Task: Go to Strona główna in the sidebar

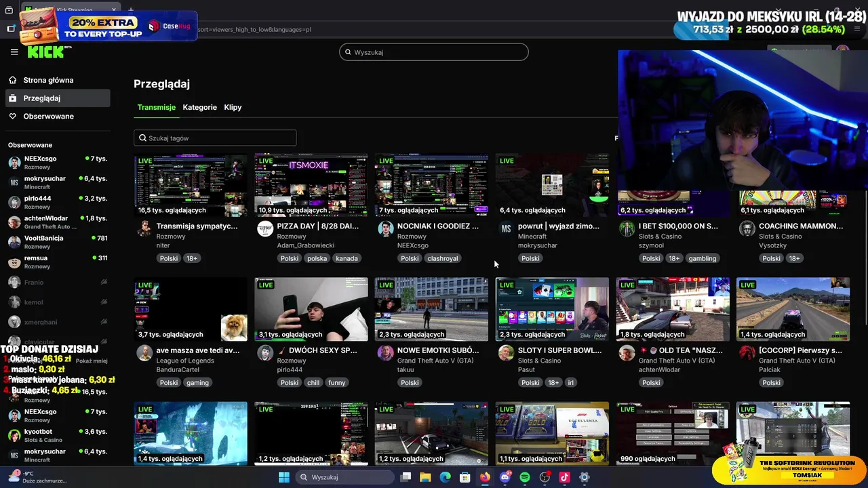Action: click(x=57, y=80)
